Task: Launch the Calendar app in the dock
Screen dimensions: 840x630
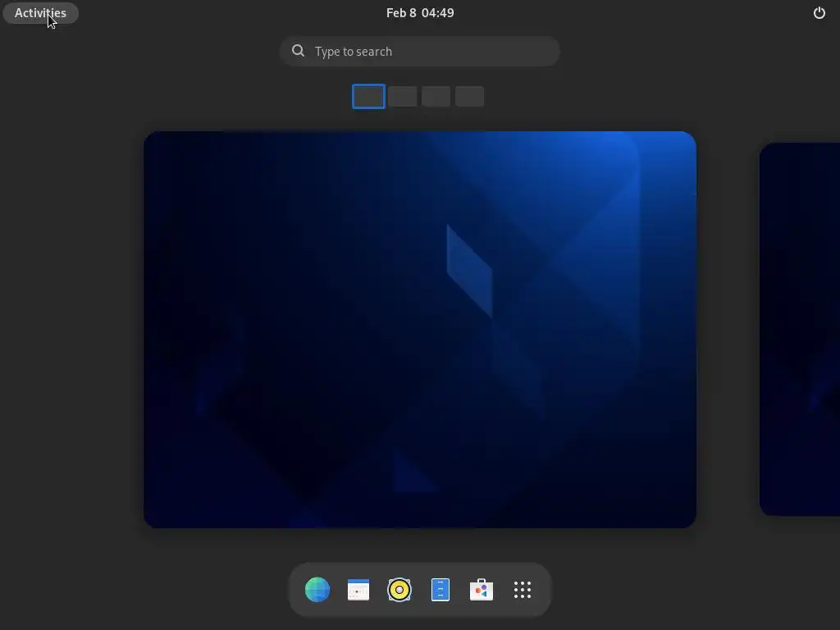Action: [358, 590]
